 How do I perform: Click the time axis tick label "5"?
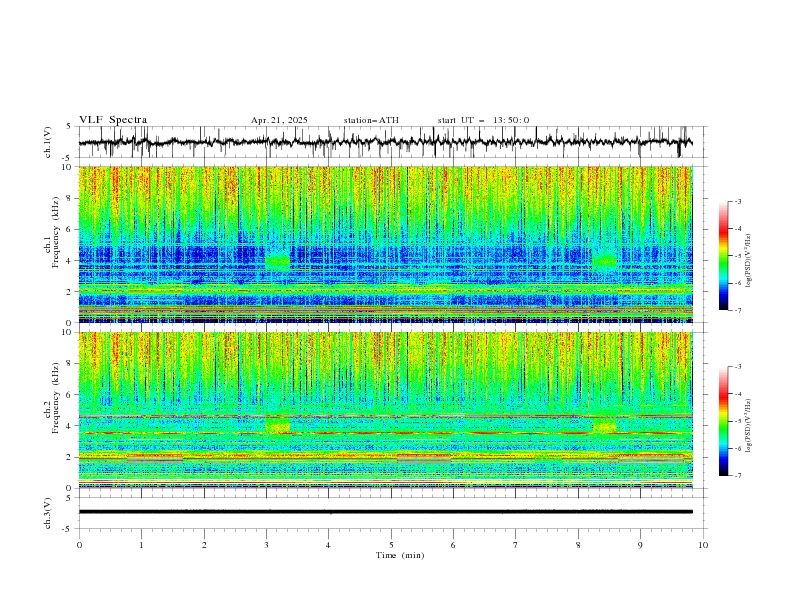(391, 545)
